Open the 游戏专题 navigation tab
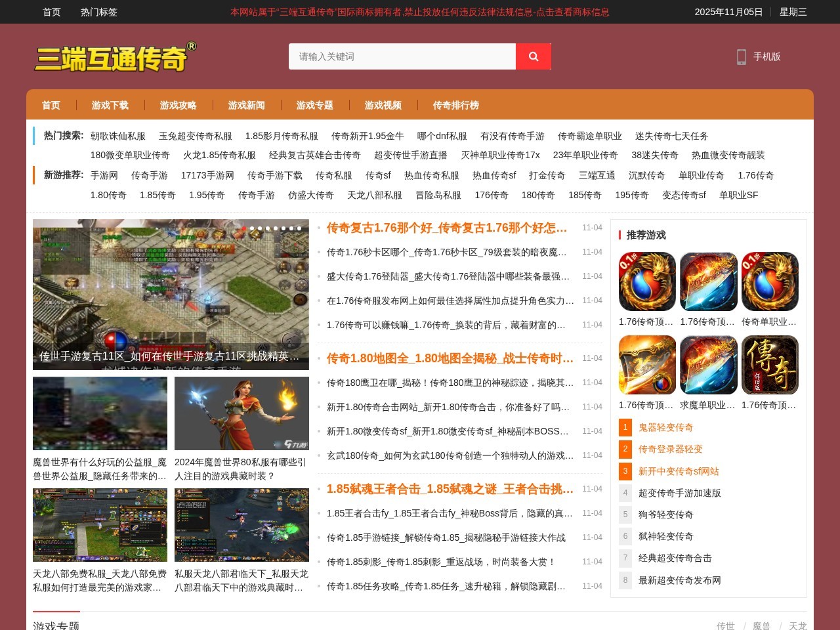Image resolution: width=840 pixels, height=630 pixels. coord(315,105)
